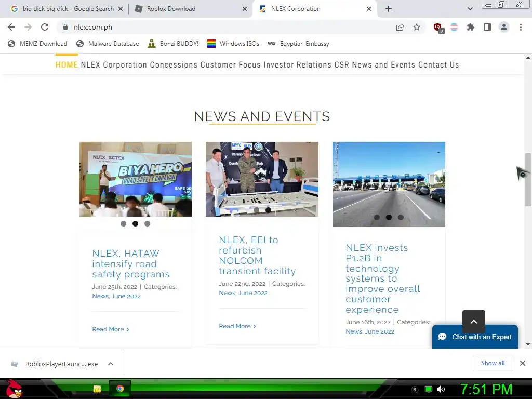Open the hospital bed handover image
Image resolution: width=532 pixels, height=399 pixels.
coord(262,179)
